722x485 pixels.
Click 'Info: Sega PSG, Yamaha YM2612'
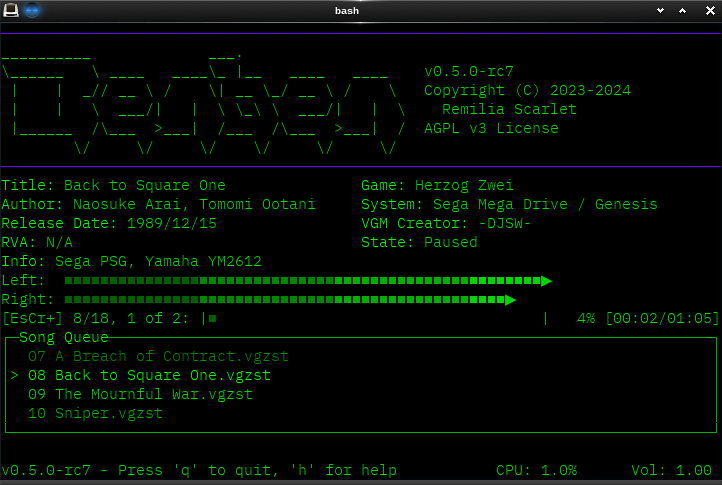click(131, 261)
